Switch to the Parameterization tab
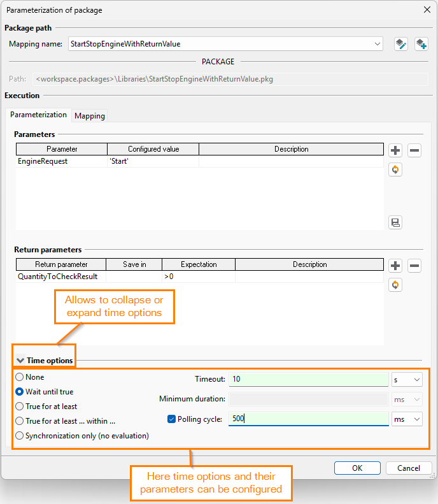This screenshot has height=504, width=438. pos(39,115)
